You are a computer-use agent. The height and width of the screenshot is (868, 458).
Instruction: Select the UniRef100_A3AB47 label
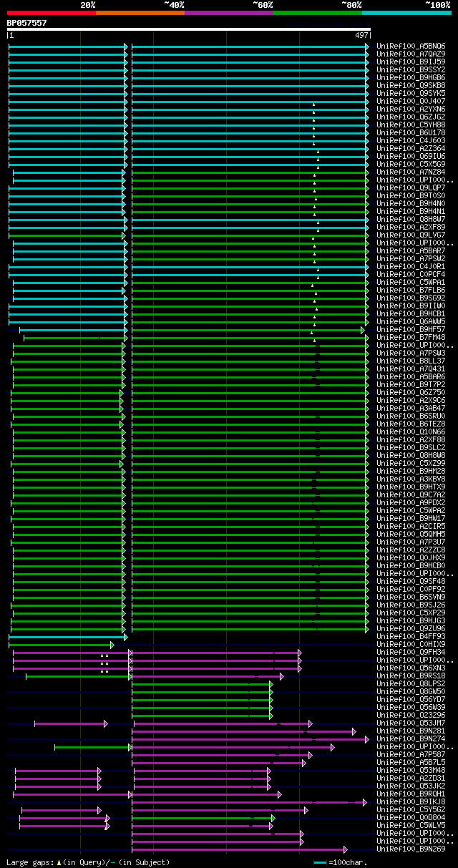click(411, 408)
